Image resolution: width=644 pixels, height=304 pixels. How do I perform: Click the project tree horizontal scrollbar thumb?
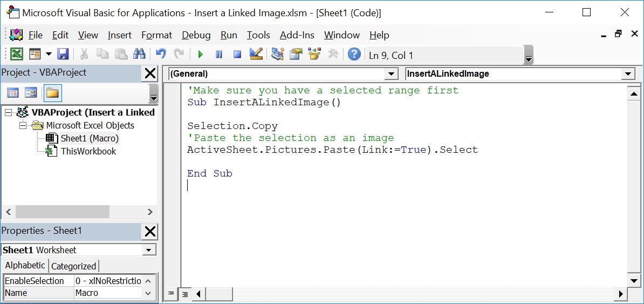click(x=63, y=212)
